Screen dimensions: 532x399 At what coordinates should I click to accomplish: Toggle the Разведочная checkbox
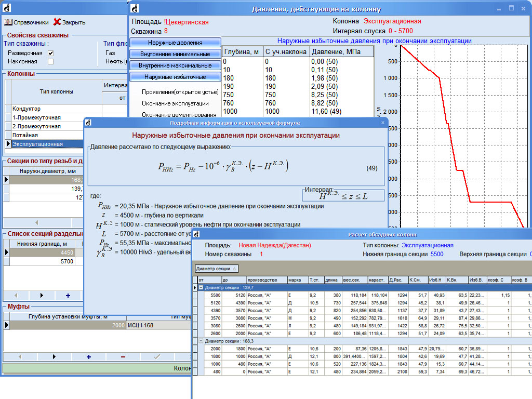click(x=50, y=54)
